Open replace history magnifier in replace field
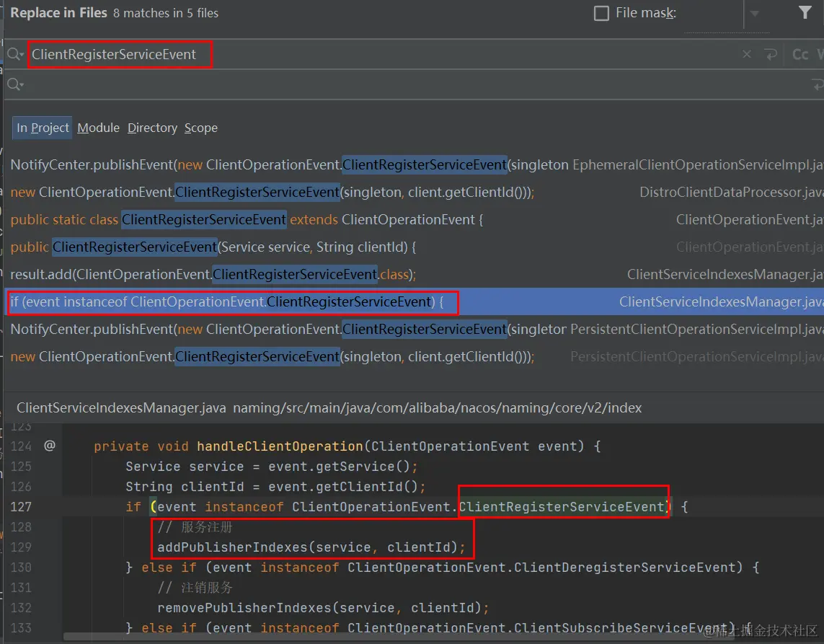Viewport: 824px width, 644px height. pyautogui.click(x=14, y=84)
